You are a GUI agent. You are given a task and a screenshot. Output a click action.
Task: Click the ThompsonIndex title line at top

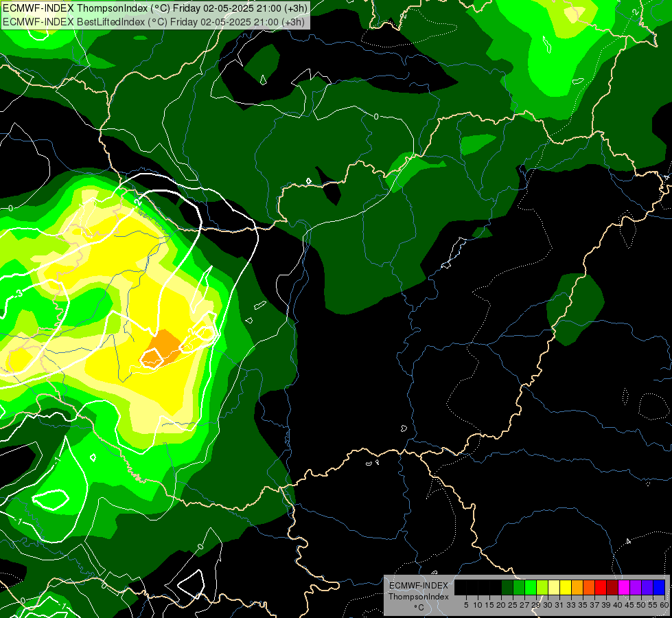click(154, 8)
